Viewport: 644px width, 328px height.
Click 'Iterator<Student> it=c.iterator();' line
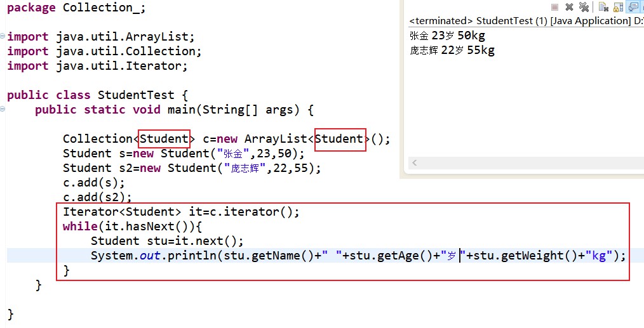(x=181, y=212)
